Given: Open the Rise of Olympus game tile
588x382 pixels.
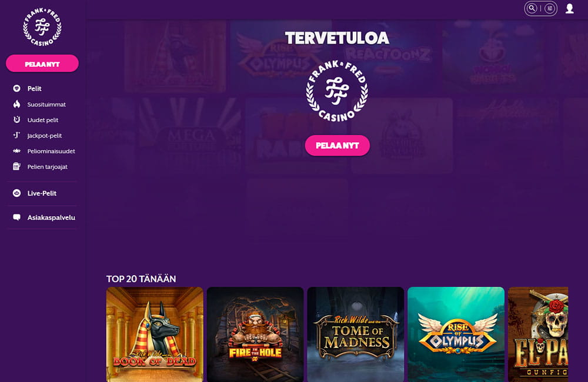Looking at the screenshot, I should pyautogui.click(x=456, y=334).
